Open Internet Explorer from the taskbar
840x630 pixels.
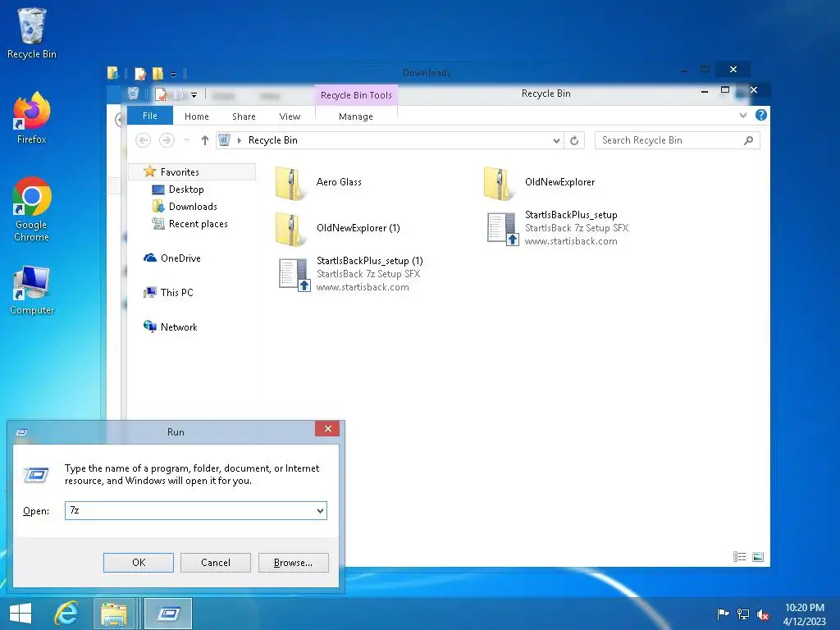pos(66,614)
